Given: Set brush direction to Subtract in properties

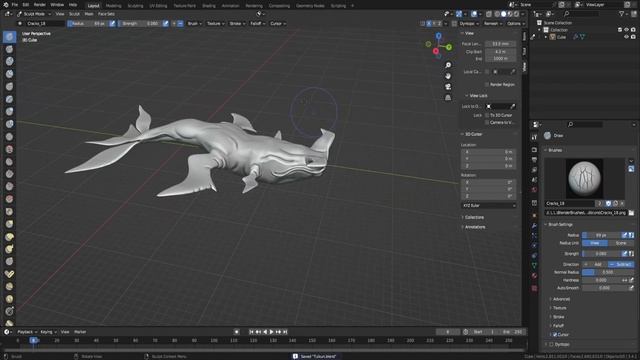Looking at the screenshot, I should tap(621, 264).
